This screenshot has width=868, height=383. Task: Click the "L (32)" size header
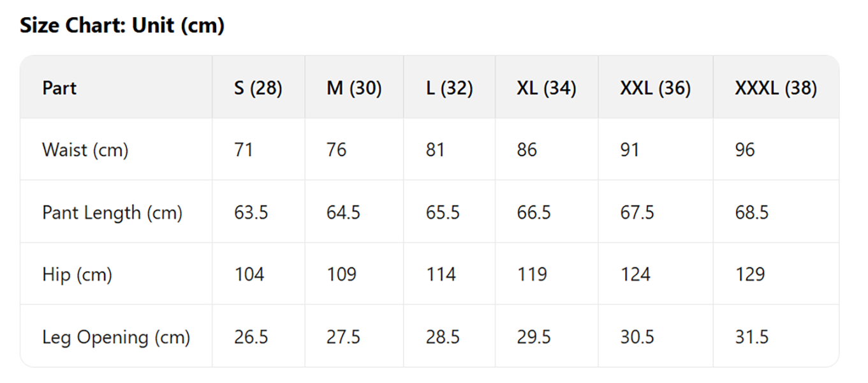pos(449,88)
